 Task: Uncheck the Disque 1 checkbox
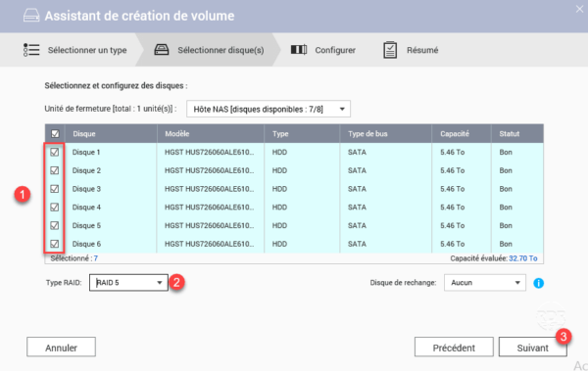(x=55, y=152)
